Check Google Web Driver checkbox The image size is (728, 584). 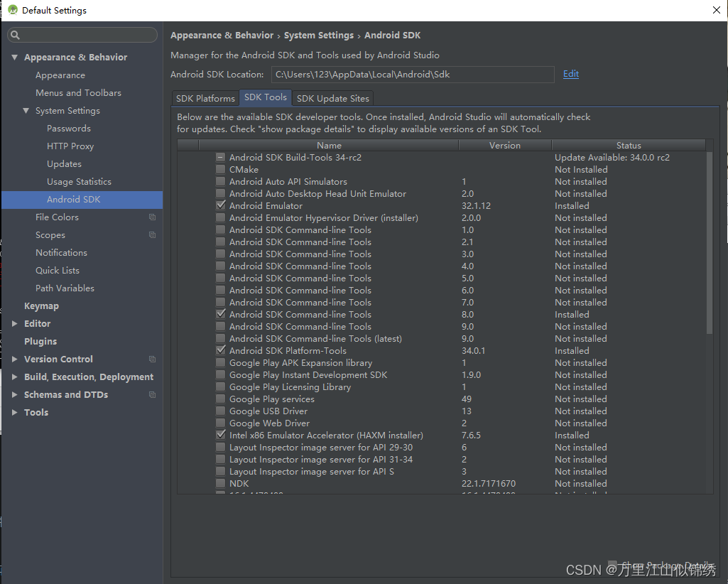click(x=221, y=423)
